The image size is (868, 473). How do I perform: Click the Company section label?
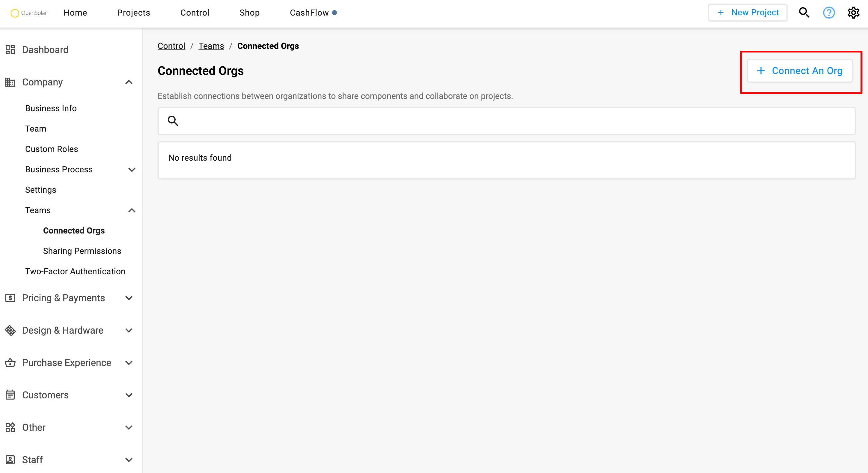43,82
